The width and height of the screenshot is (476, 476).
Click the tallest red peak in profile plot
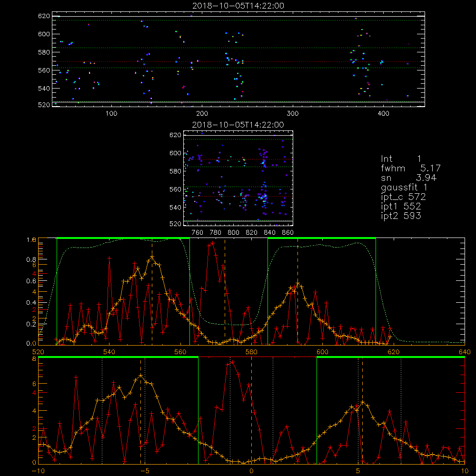212,243
